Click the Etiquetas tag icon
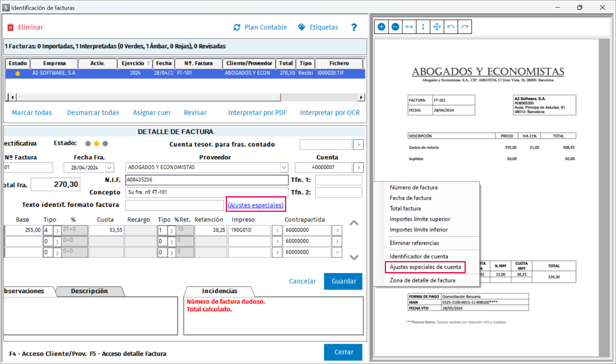 tap(302, 27)
